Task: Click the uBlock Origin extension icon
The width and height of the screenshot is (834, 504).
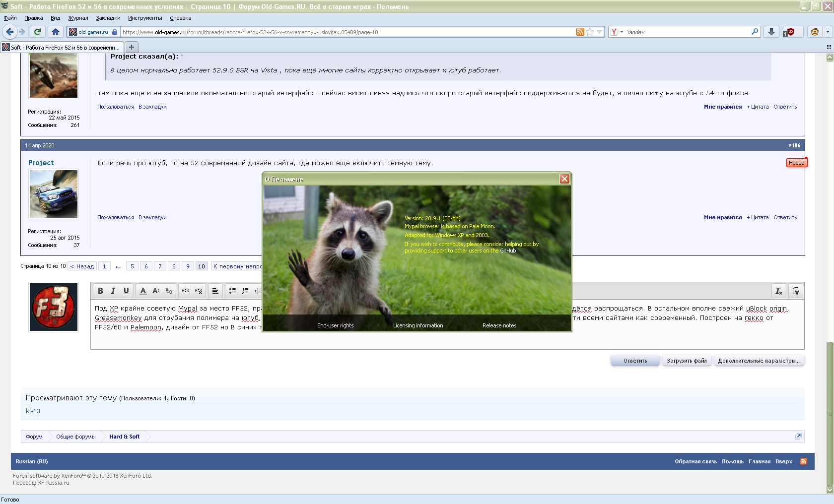Action: pyautogui.click(x=789, y=32)
